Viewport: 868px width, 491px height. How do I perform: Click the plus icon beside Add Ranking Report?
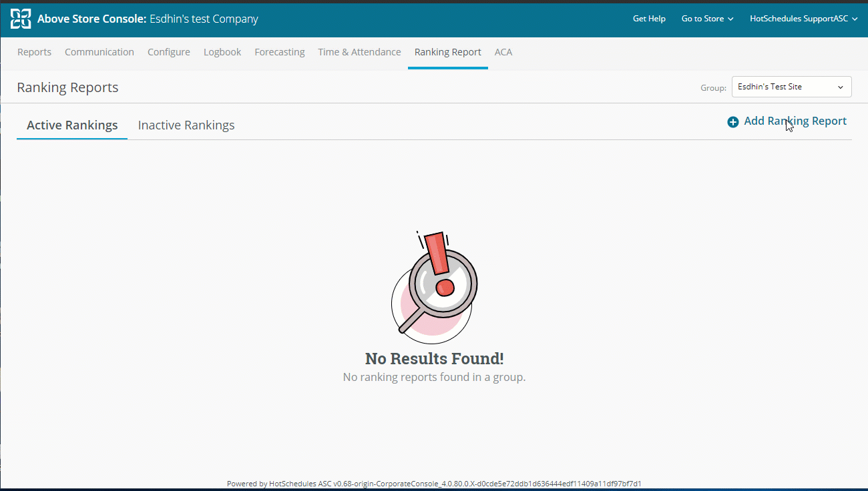[733, 122]
